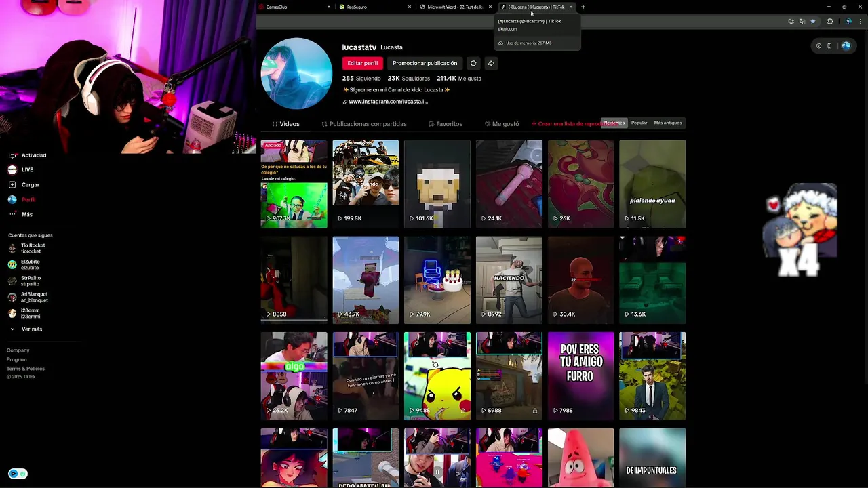Screen dimensions: 868x488
Task: Close the Microsoft Word browser tab
Action: [x=490, y=7]
